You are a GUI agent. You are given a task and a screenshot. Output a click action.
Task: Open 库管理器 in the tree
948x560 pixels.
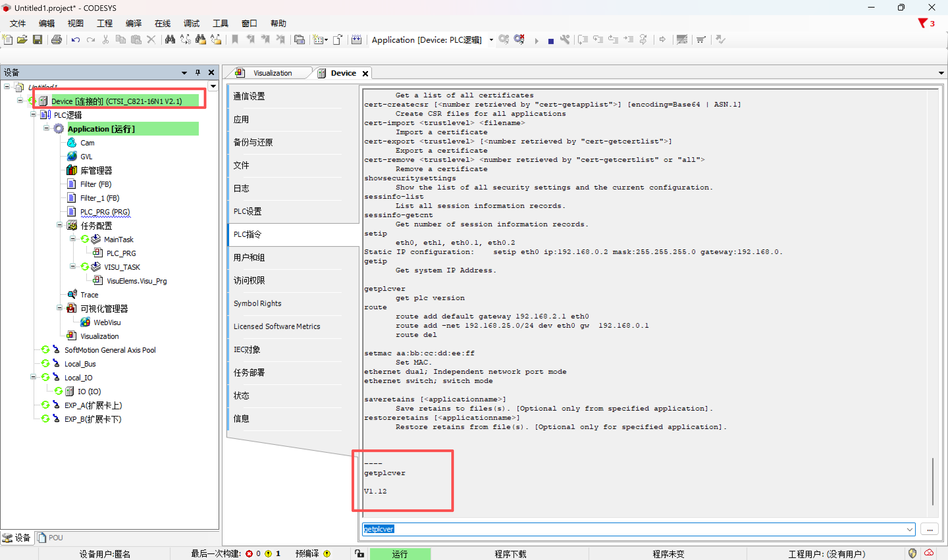point(96,170)
